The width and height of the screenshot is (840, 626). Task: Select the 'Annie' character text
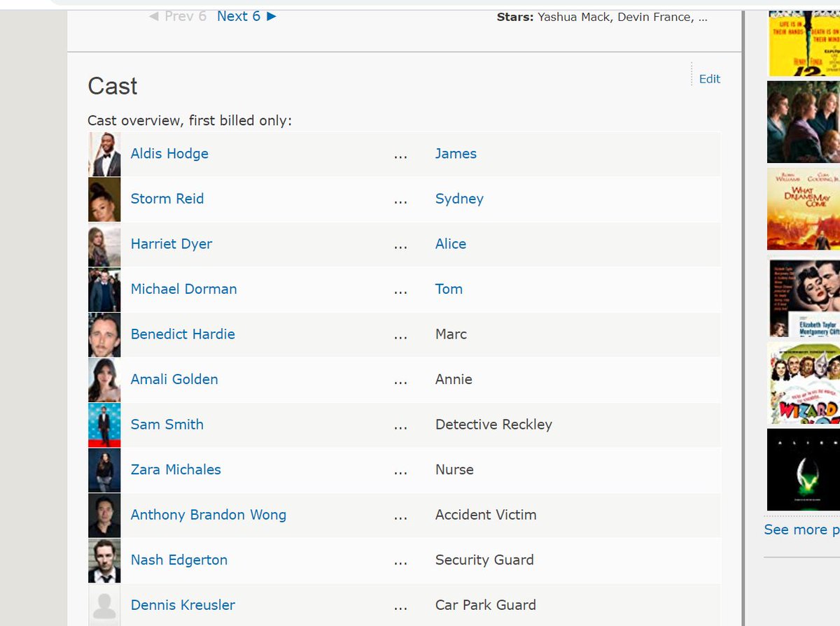coord(454,379)
